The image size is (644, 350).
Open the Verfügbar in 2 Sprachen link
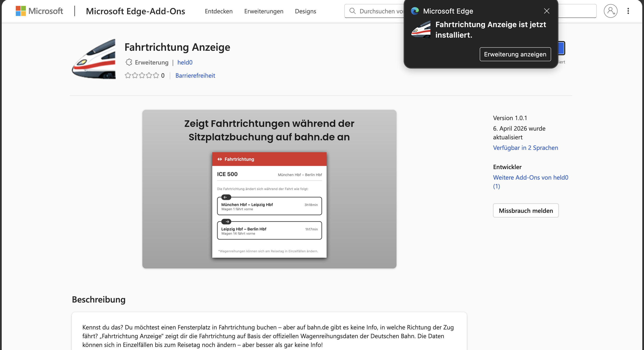pos(525,147)
